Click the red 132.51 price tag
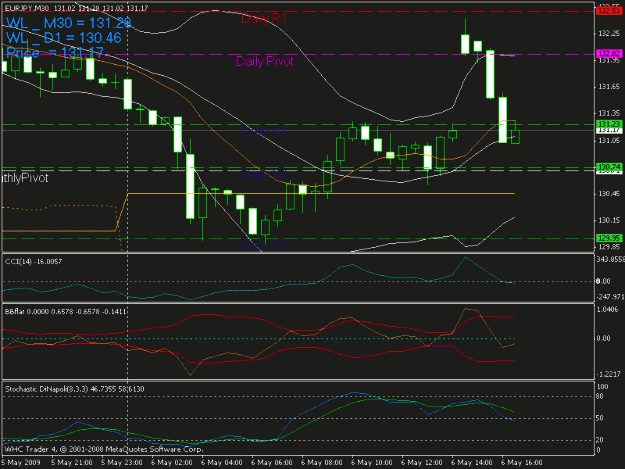 (609, 11)
